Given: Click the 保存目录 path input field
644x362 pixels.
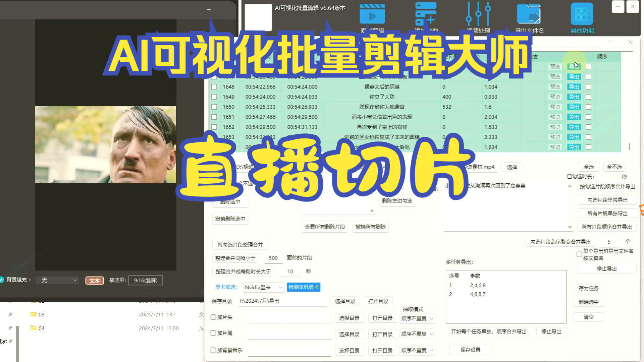Looking at the screenshot, I should [x=282, y=301].
